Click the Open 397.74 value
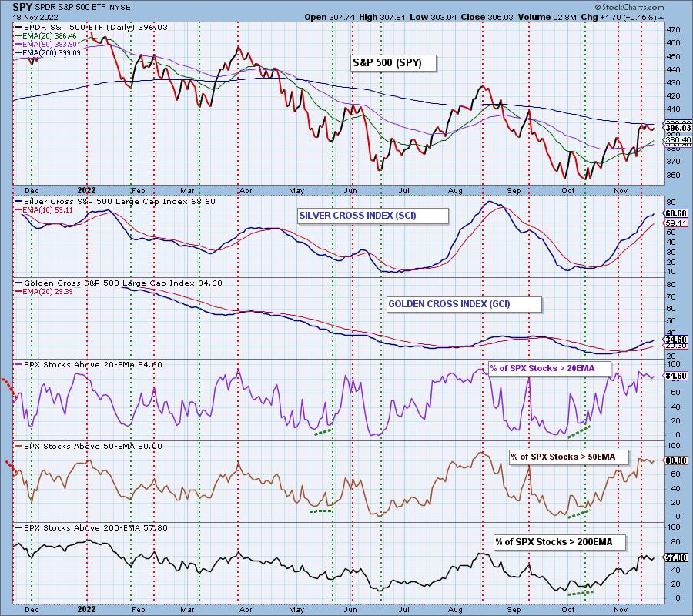The image size is (693, 616). pyautogui.click(x=330, y=17)
